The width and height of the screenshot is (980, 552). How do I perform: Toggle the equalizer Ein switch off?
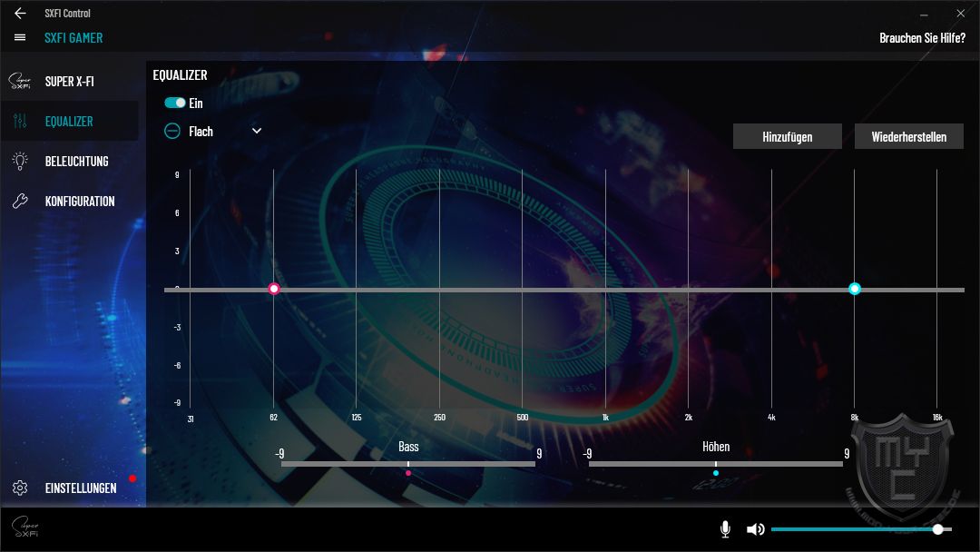tap(174, 103)
